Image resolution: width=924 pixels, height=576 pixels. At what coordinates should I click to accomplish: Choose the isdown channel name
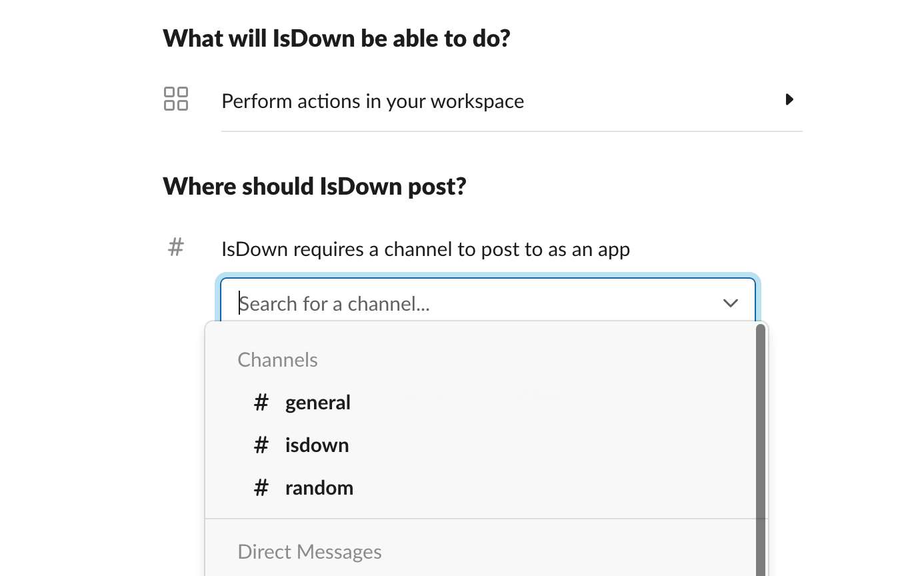pos(317,445)
